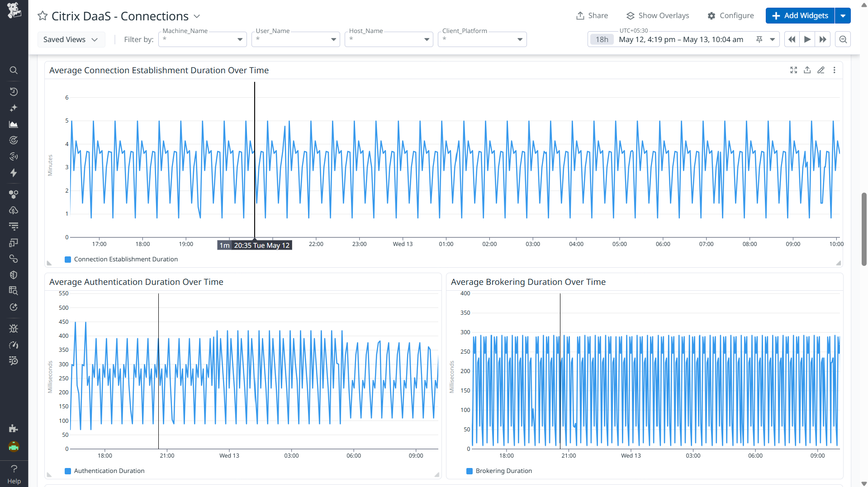Click the Brokering Duration legend label

(503, 471)
